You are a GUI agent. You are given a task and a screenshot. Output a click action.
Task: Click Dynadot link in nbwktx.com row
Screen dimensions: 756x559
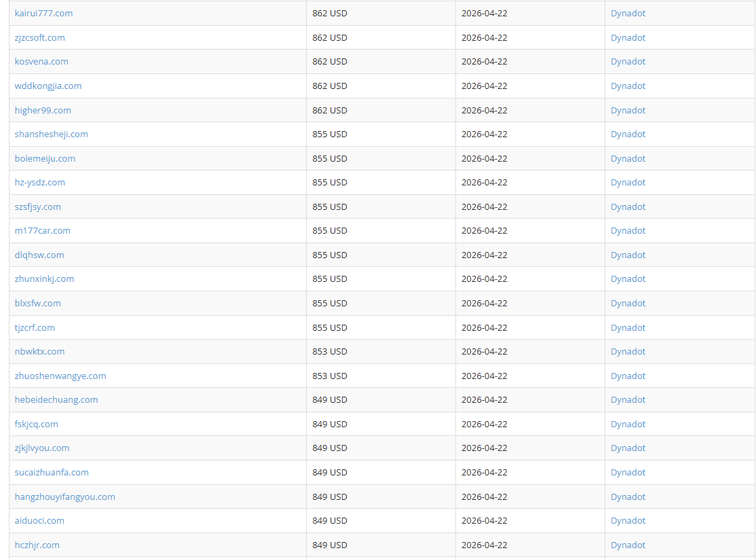[628, 352]
